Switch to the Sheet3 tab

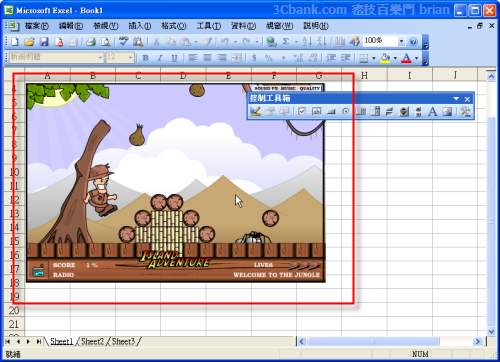[x=123, y=341]
